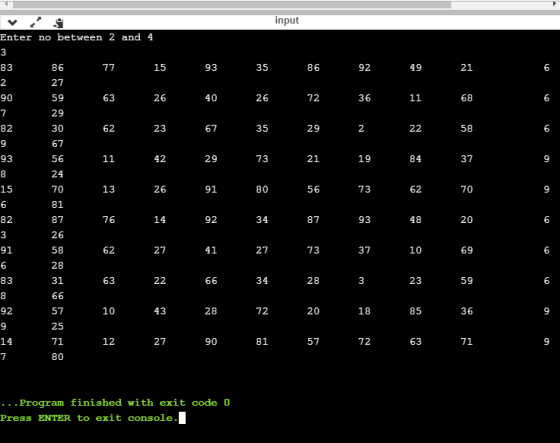This screenshot has width=560, height=443.
Task: Click the white cursor block after 'console.'
Action: [x=182, y=418]
